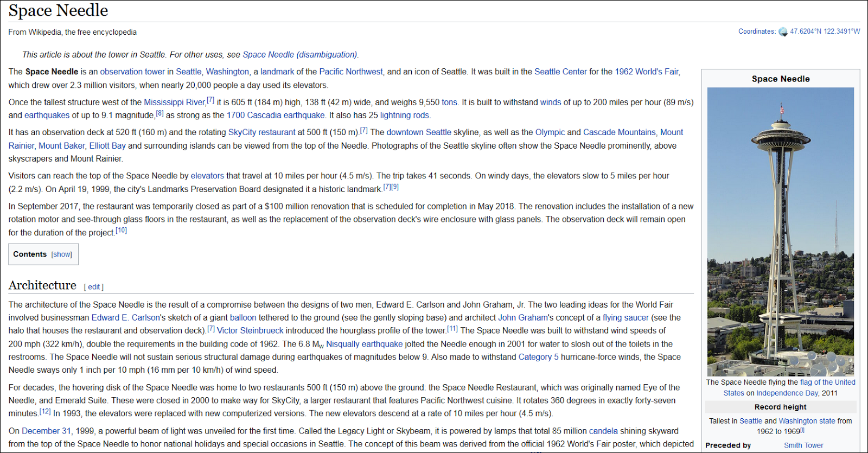The width and height of the screenshot is (868, 453).
Task: Open the downtown Seattle link
Action: (419, 132)
